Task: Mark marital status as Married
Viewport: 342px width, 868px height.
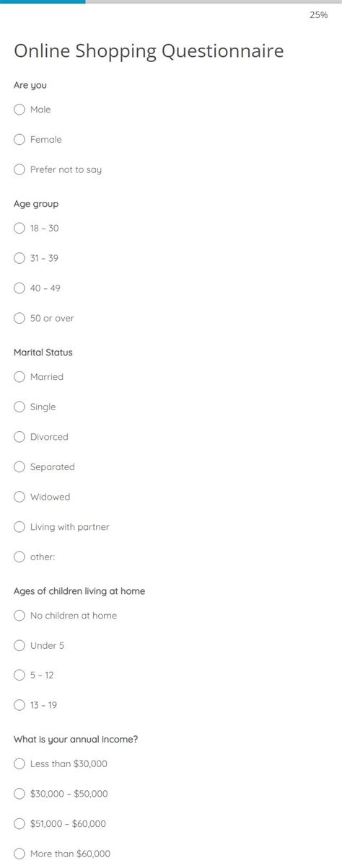Action: pyautogui.click(x=19, y=377)
